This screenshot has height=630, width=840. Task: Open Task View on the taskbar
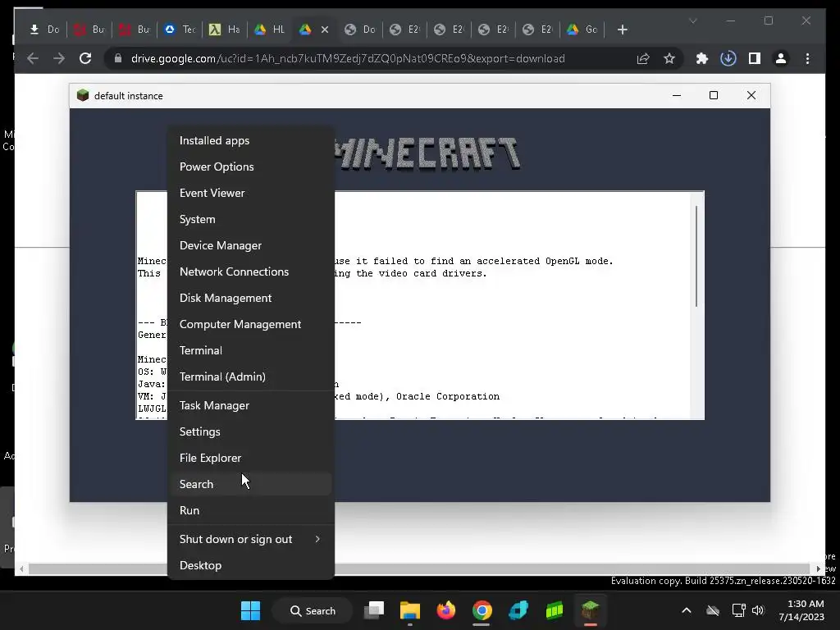(x=374, y=610)
